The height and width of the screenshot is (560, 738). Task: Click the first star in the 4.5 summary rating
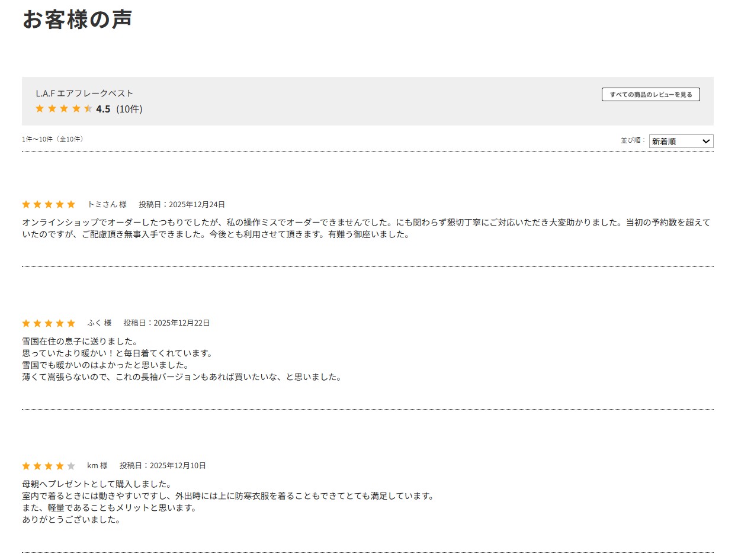pos(40,108)
